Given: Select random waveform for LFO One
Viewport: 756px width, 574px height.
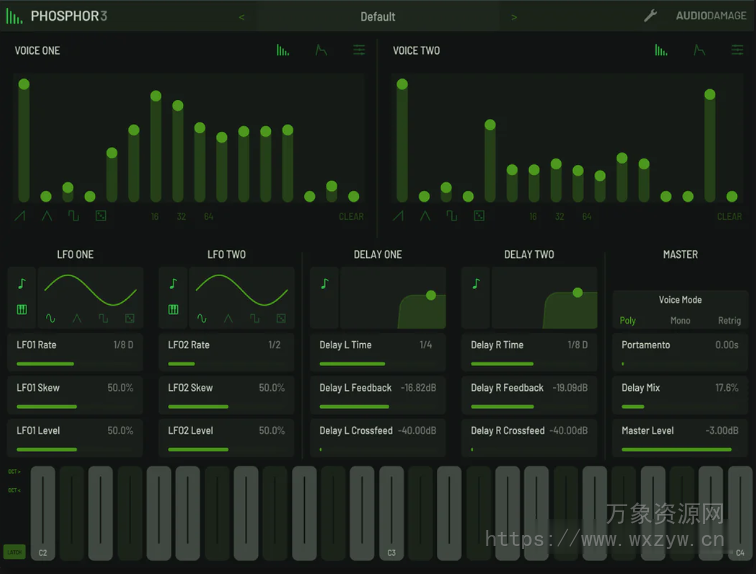Looking at the screenshot, I should [x=130, y=319].
